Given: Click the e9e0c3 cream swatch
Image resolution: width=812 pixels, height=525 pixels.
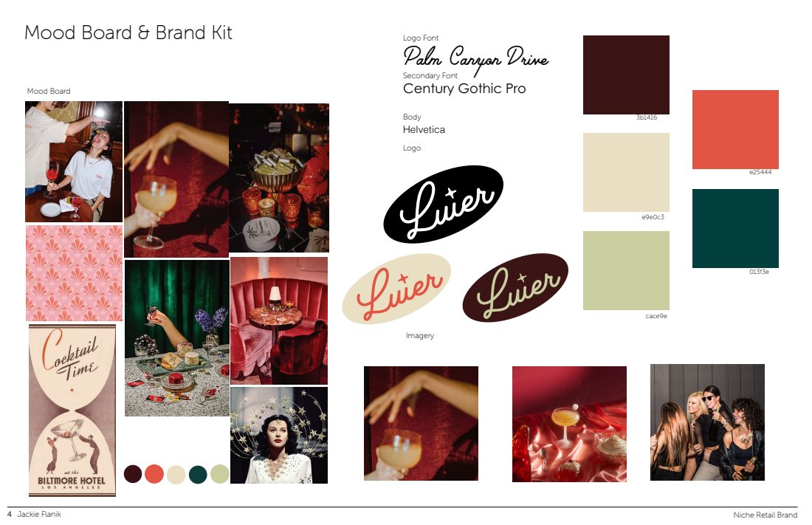Looking at the screenshot, I should [626, 172].
